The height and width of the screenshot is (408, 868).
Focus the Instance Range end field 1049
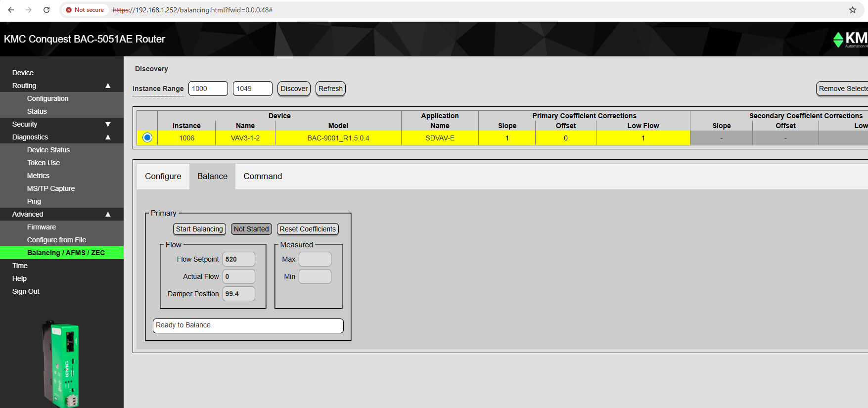pyautogui.click(x=253, y=89)
